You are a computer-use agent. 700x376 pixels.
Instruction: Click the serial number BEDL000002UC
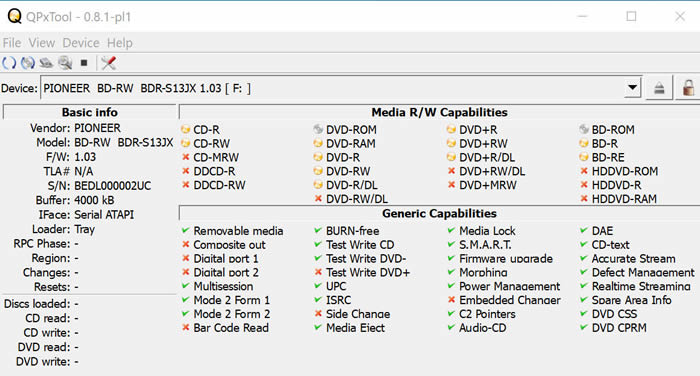click(112, 186)
